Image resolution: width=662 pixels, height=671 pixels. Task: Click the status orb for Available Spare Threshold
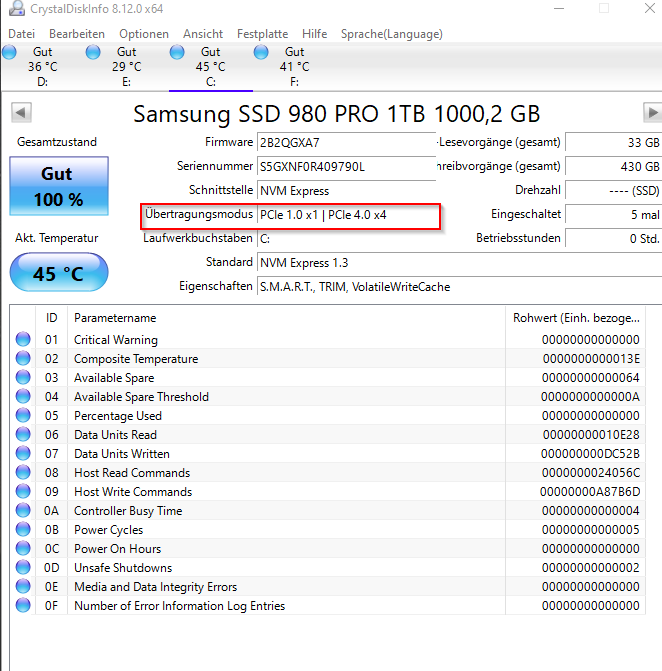(23, 396)
